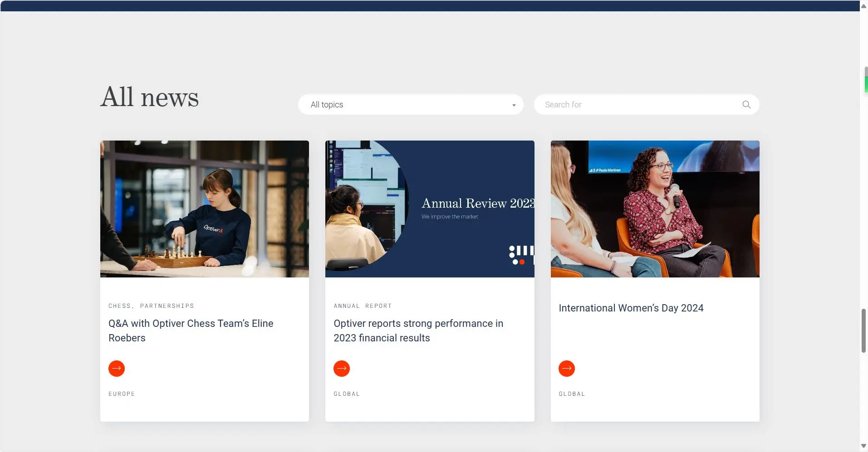Click the scrollbar up arrow
Image resolution: width=868 pixels, height=452 pixels.
pos(863,6)
